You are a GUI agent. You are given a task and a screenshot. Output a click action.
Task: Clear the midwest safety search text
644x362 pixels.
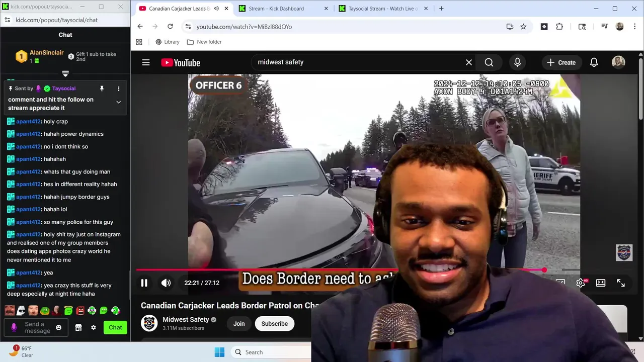point(469,62)
